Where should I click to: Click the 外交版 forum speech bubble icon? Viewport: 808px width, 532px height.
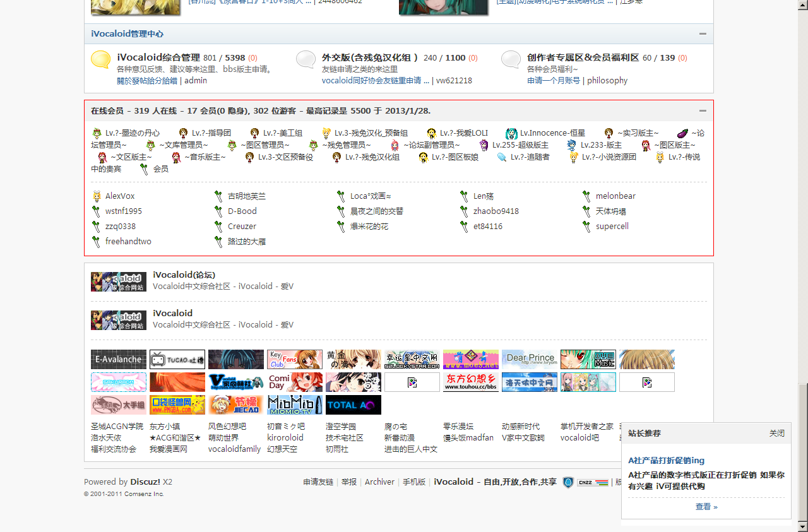pyautogui.click(x=306, y=59)
